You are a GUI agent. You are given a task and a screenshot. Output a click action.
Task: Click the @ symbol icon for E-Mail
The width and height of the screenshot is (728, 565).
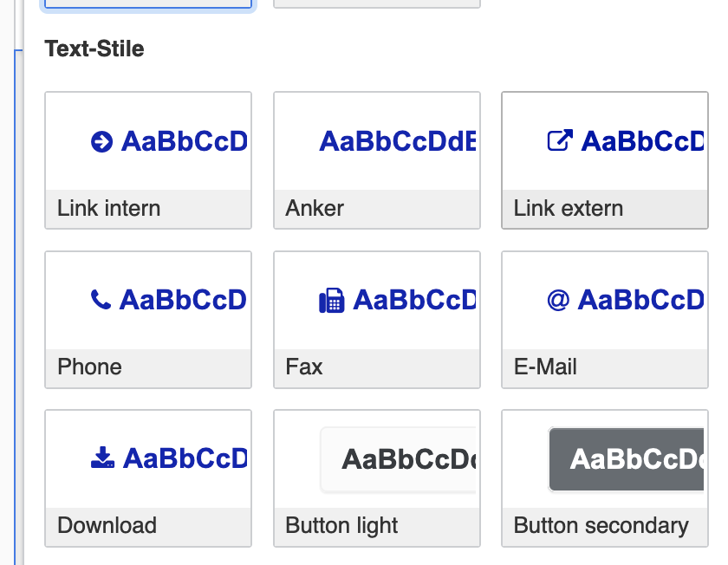tap(558, 300)
